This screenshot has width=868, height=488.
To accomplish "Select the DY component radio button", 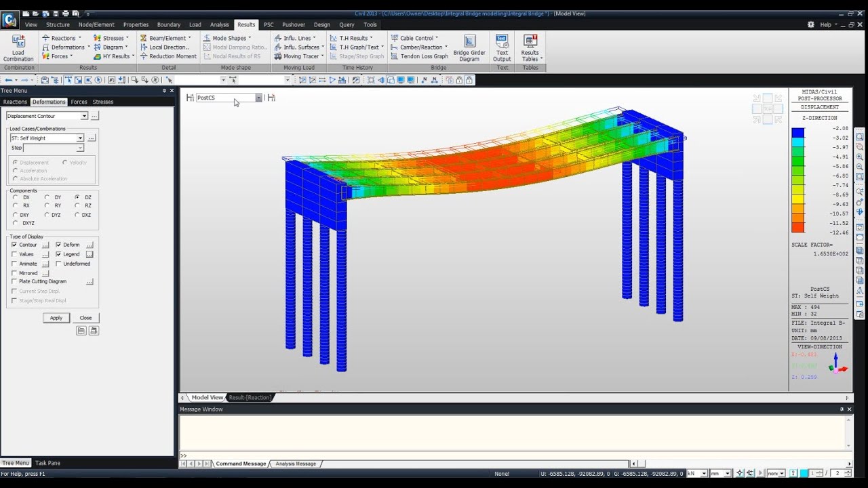I will [47, 197].
